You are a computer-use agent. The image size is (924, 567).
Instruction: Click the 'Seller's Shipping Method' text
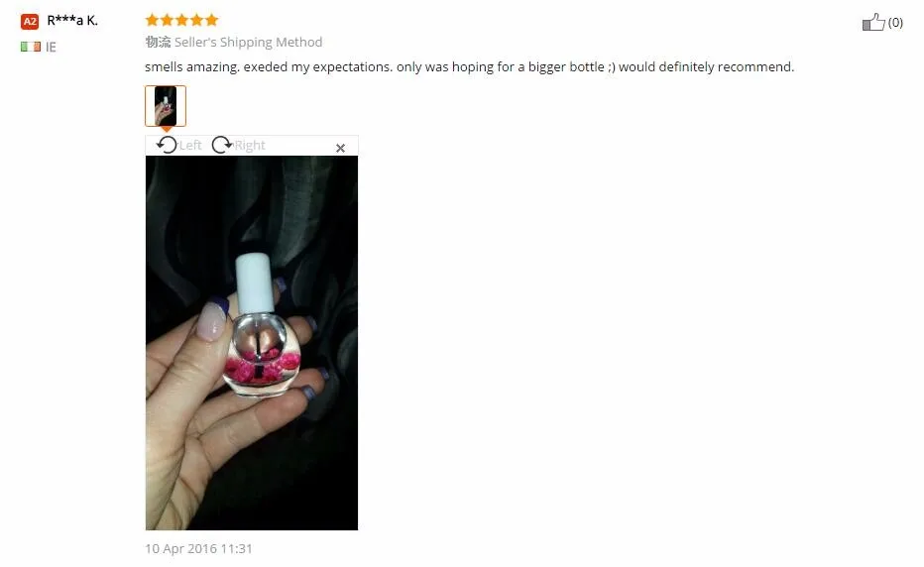[248, 42]
